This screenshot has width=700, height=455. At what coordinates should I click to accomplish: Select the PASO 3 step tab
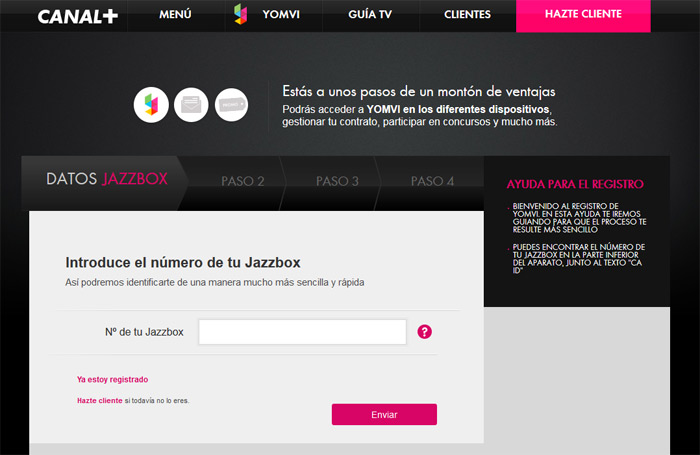[337, 181]
